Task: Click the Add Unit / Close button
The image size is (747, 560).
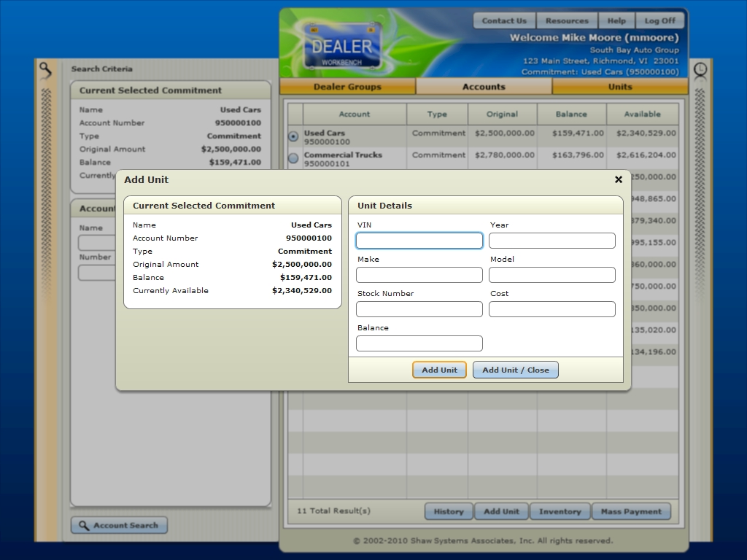Action: pos(516,370)
